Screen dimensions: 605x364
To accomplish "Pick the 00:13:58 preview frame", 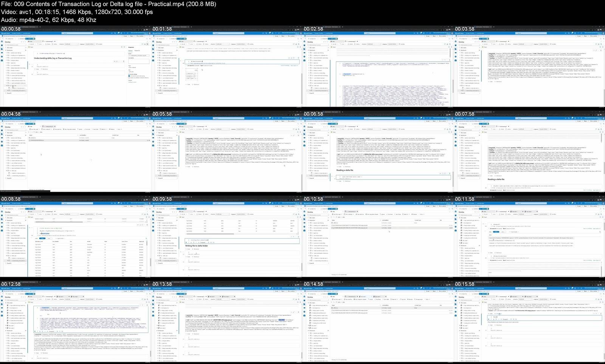I will click(x=227, y=322).
